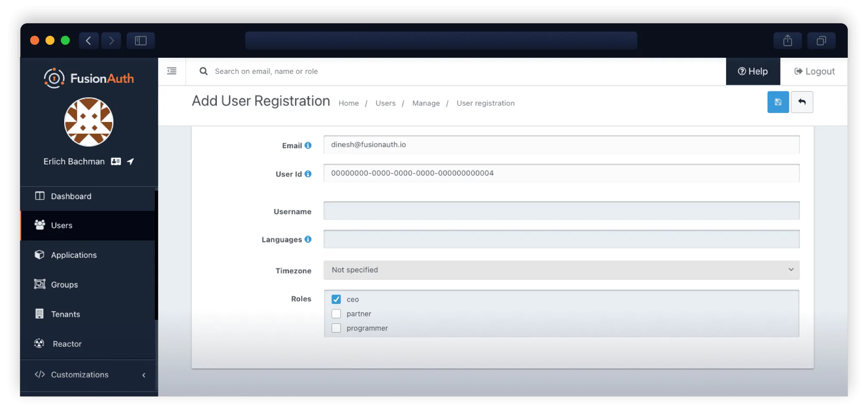Image resolution: width=868 pixels, height=407 pixels.
Task: Click the browser tabs overview icon
Action: (x=821, y=41)
